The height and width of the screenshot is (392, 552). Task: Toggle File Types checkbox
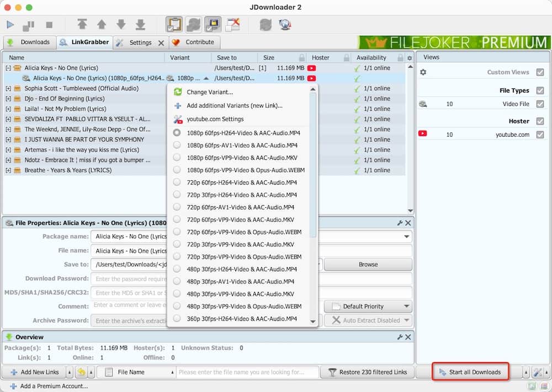pyautogui.click(x=540, y=90)
